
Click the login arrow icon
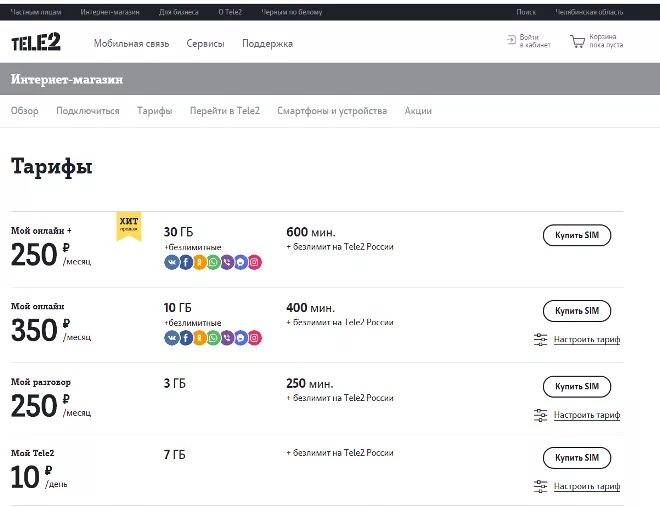(x=512, y=40)
